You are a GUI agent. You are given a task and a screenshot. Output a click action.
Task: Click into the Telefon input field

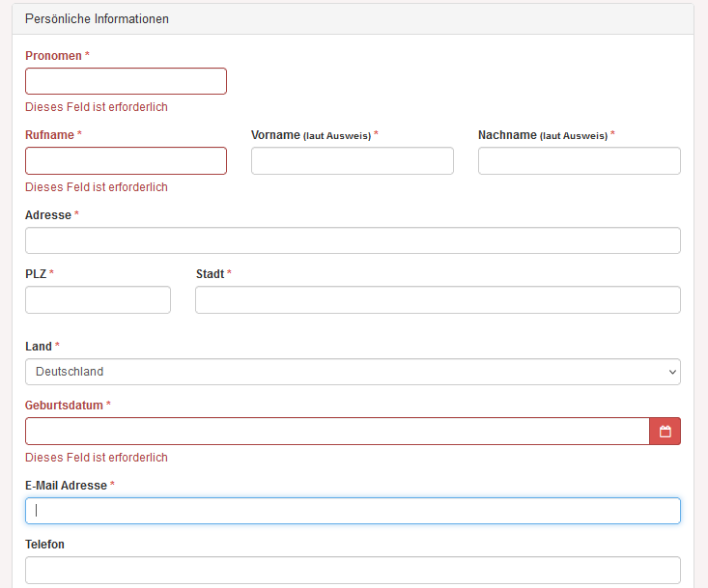pos(353,570)
